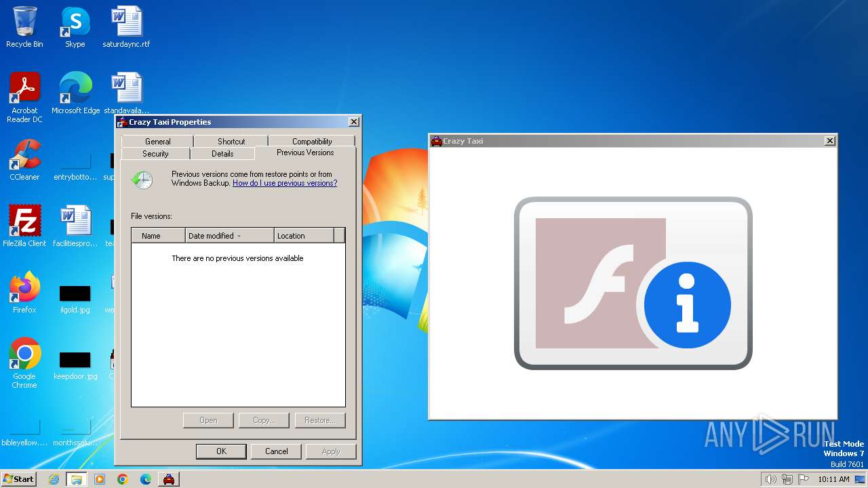
Task: Select the keepdoor.jpg image file
Action: (x=75, y=365)
